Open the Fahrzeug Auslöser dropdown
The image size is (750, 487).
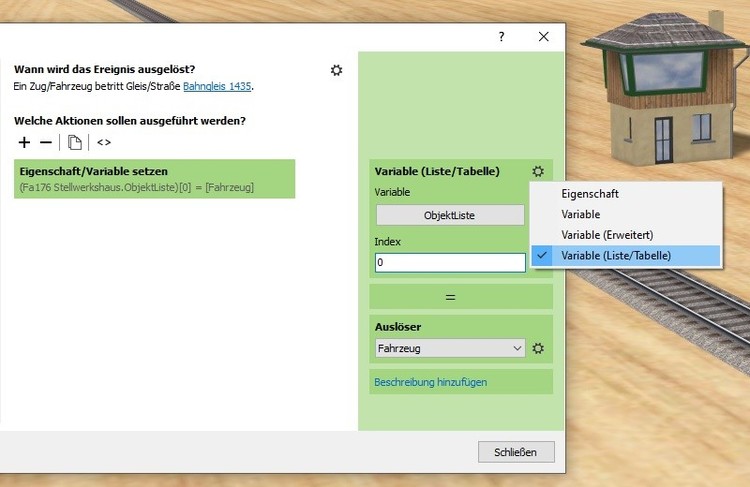point(450,348)
